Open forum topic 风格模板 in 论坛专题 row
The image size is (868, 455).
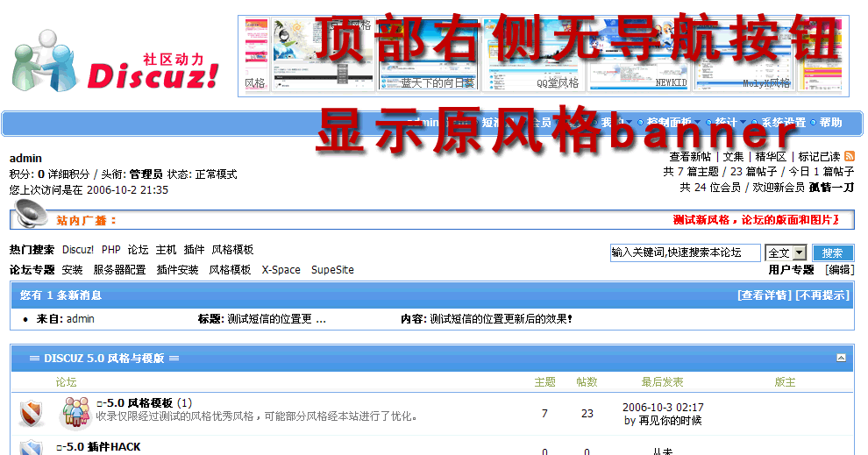click(231, 269)
